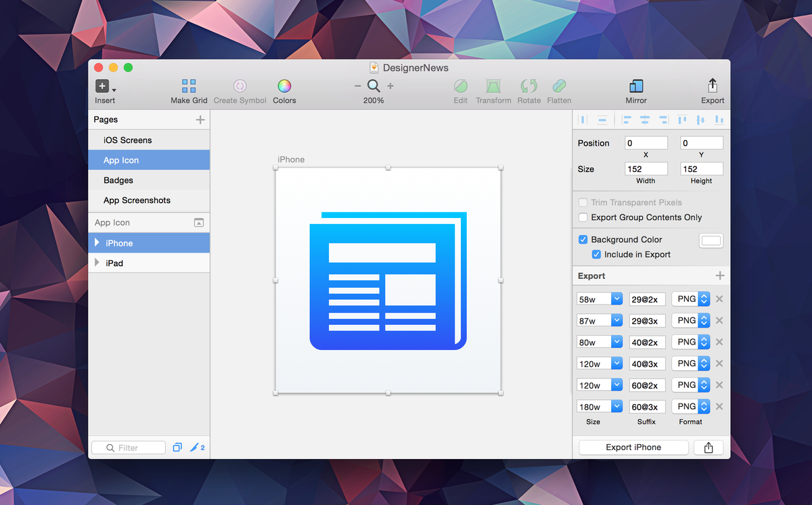Image resolution: width=812 pixels, height=505 pixels.
Task: Select the Badges page
Action: [x=149, y=180]
